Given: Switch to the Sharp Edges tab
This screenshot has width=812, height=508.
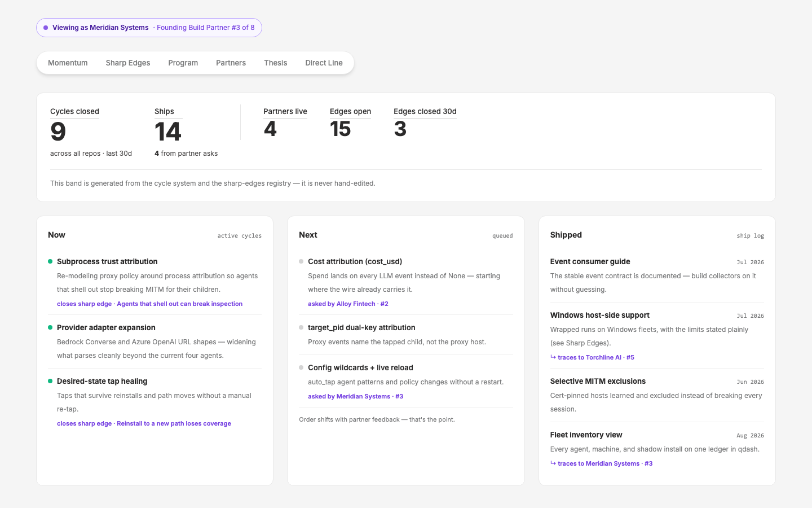Looking at the screenshot, I should 128,63.
